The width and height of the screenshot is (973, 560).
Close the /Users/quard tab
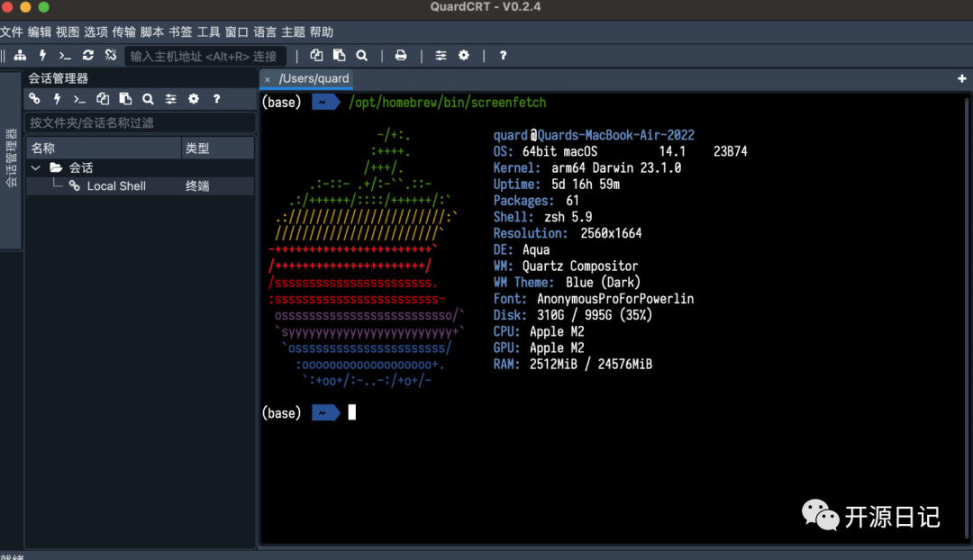268,79
